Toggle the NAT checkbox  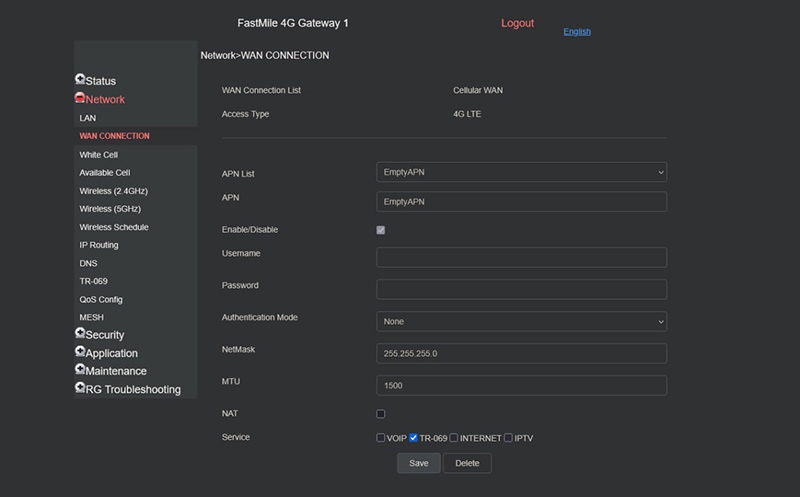coord(381,414)
